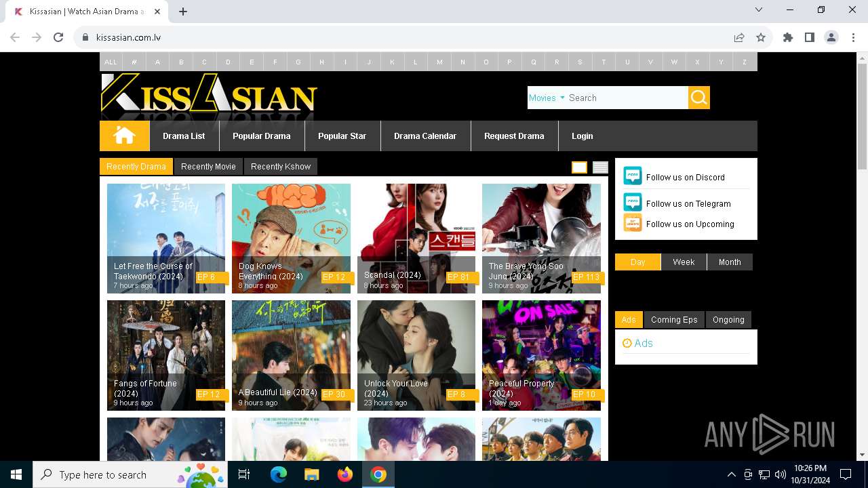868x488 pixels.
Task: Open the Chrome extensions puzzle icon
Action: coord(788,37)
